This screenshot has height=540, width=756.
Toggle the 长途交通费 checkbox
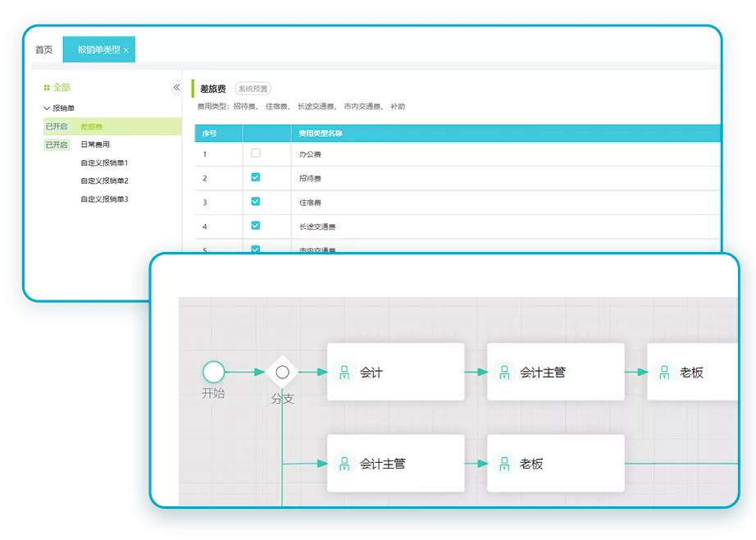[256, 226]
